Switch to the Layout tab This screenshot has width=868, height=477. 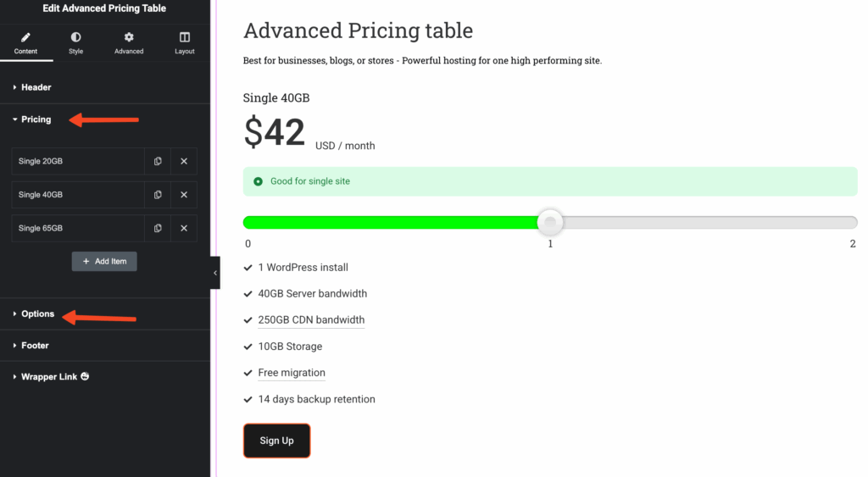point(185,43)
